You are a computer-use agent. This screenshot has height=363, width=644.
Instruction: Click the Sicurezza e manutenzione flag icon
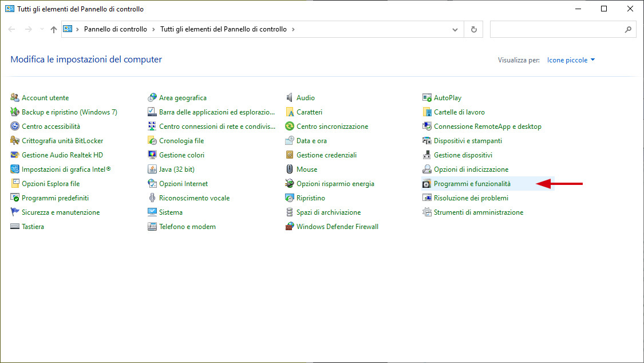click(x=15, y=212)
